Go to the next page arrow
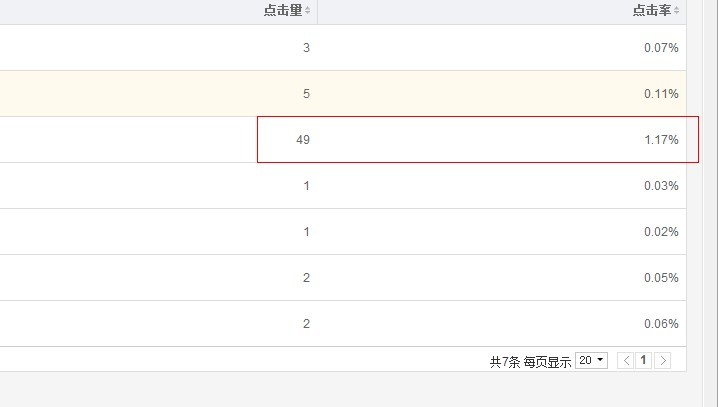Screen dimensions: 718x407 [662, 361]
